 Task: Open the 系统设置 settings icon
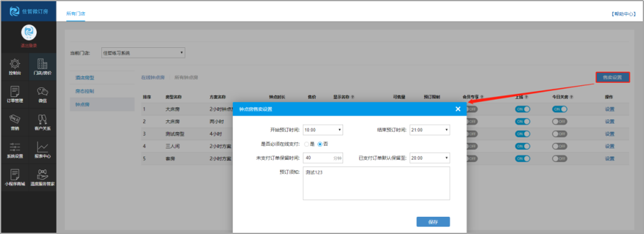click(x=15, y=150)
